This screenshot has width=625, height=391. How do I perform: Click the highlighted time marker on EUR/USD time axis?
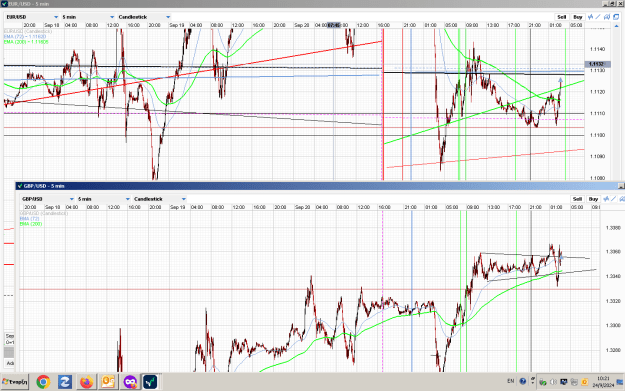(334, 25)
